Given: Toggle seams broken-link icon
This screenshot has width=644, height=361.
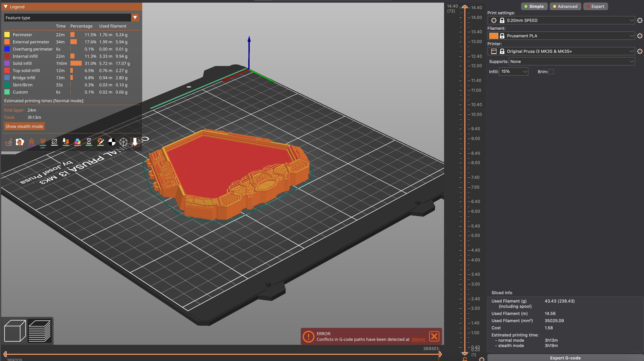Looking at the screenshot, I should point(54,142).
